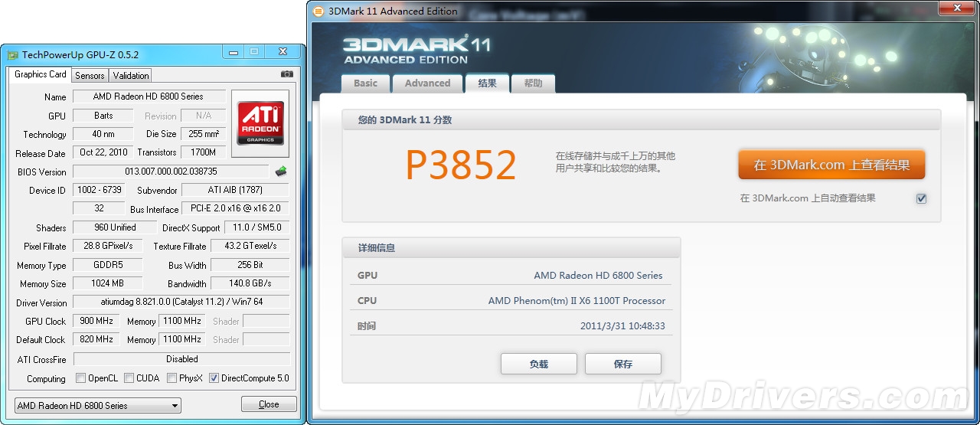Select the 结果 tab in 3DMark
This screenshot has height=425, width=980.
pyautogui.click(x=487, y=83)
